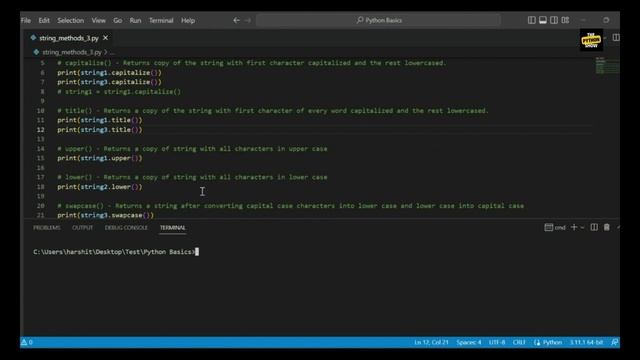Click the print(string2.lower()) code line
Image resolution: width=640 pixels, height=360 pixels.
100,187
